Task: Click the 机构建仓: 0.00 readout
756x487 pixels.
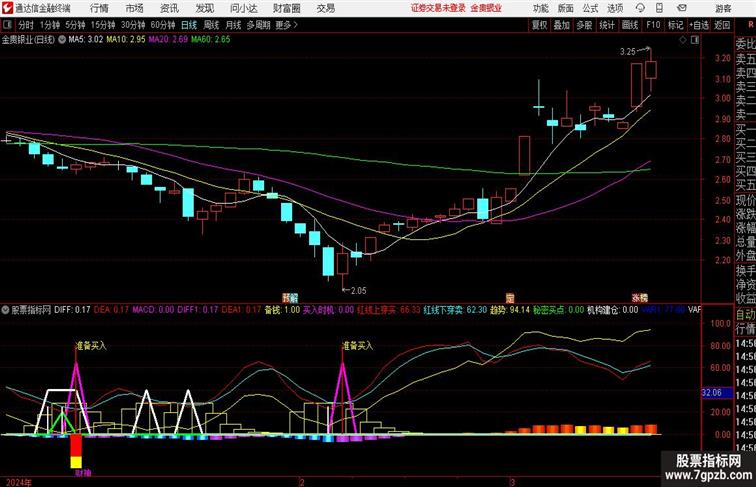Action: pos(613,310)
